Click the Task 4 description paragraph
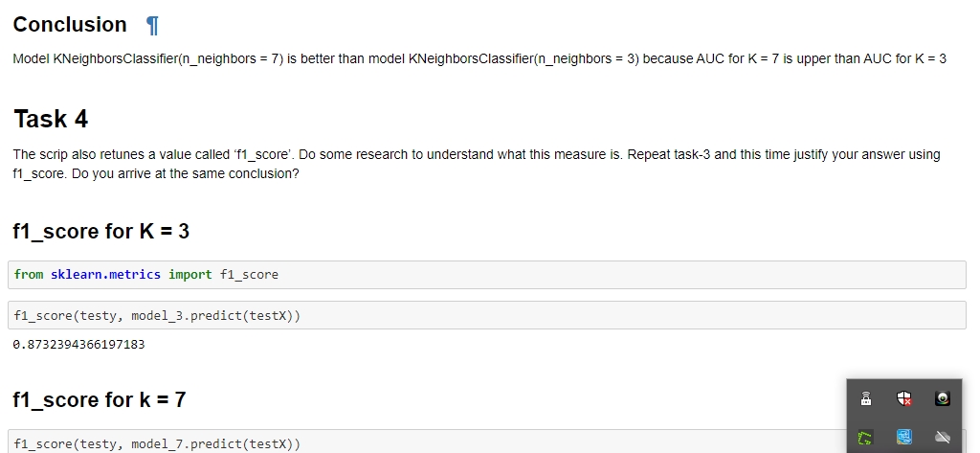980x453 pixels. pyautogui.click(x=477, y=164)
